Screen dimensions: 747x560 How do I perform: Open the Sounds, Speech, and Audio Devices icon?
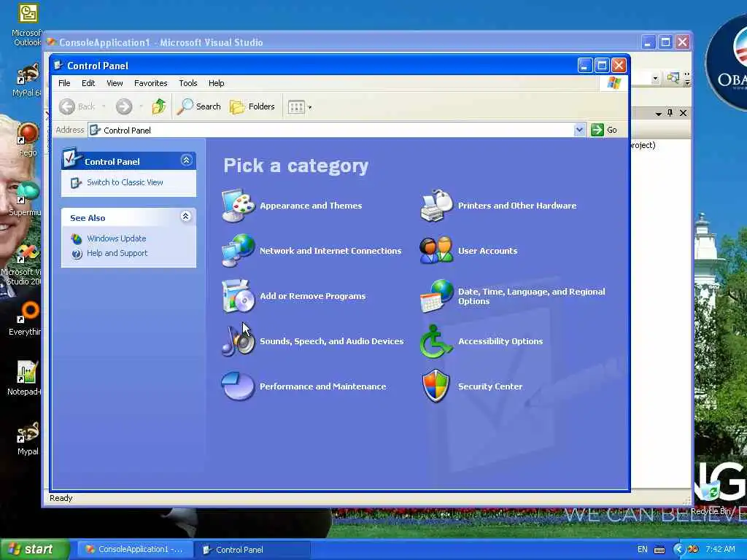pyautogui.click(x=239, y=341)
